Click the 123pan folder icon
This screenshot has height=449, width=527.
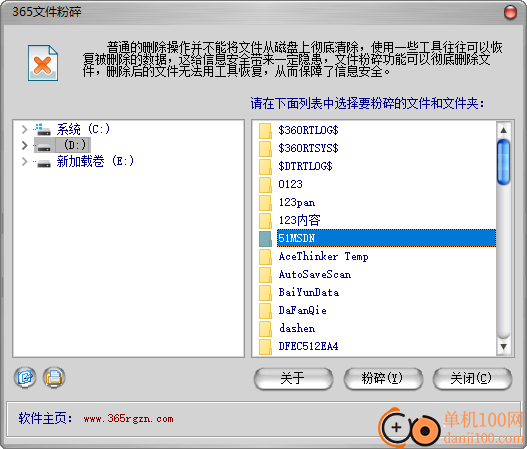click(x=266, y=202)
